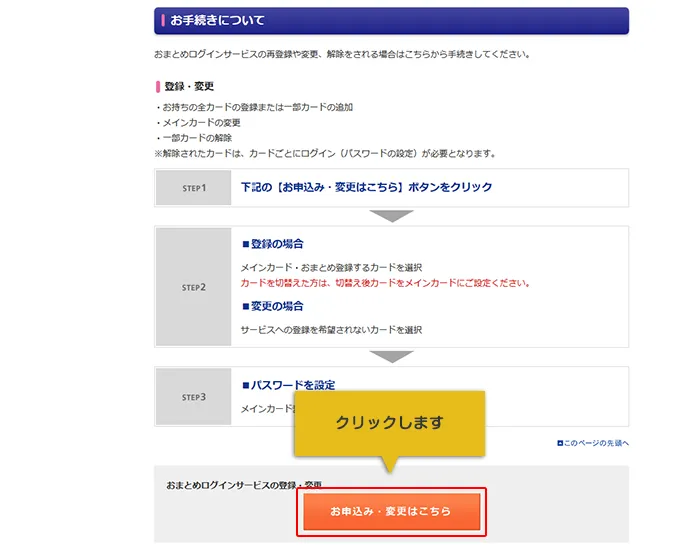Click the ・お持ちの全カードの登録 bullet line
700x553 pixels.
[x=254, y=107]
